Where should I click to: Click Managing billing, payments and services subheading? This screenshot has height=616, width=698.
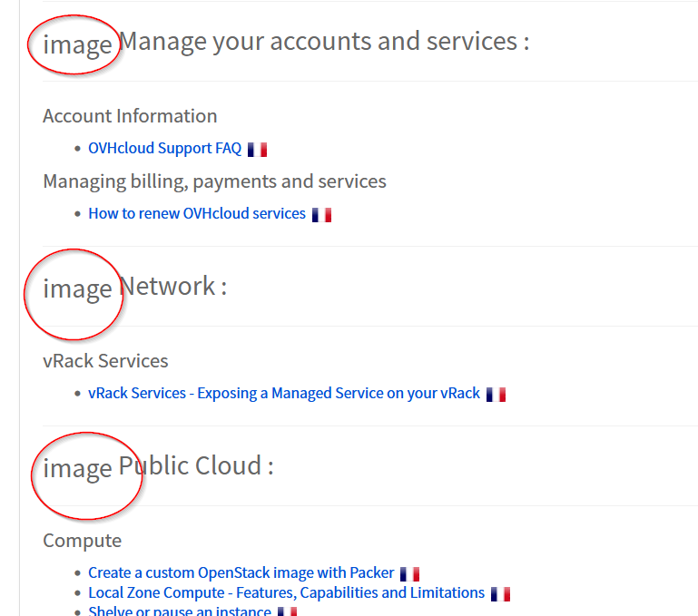pos(214,181)
